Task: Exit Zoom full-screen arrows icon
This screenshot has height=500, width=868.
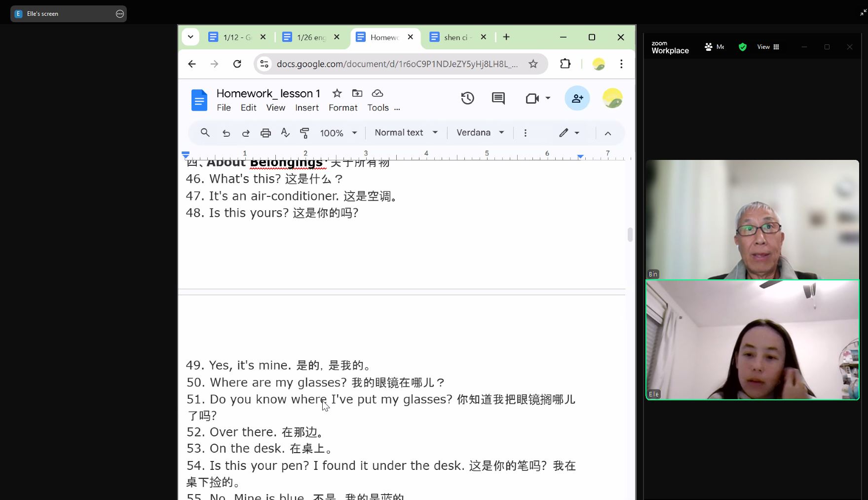Action: (x=863, y=13)
